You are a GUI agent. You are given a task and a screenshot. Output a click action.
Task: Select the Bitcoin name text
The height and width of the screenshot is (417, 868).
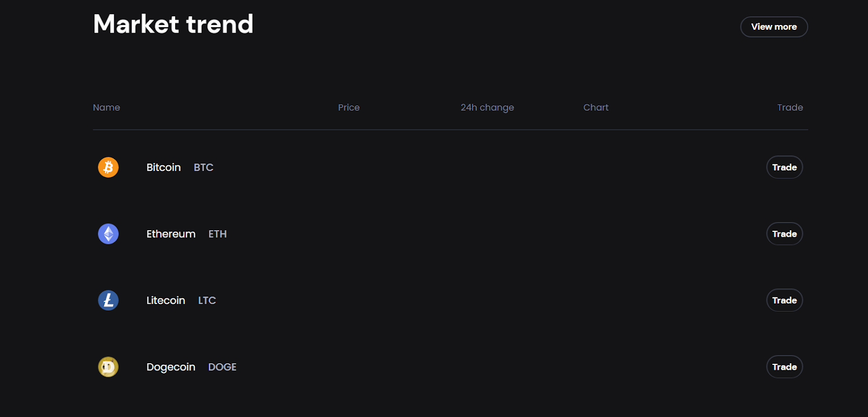coord(163,167)
